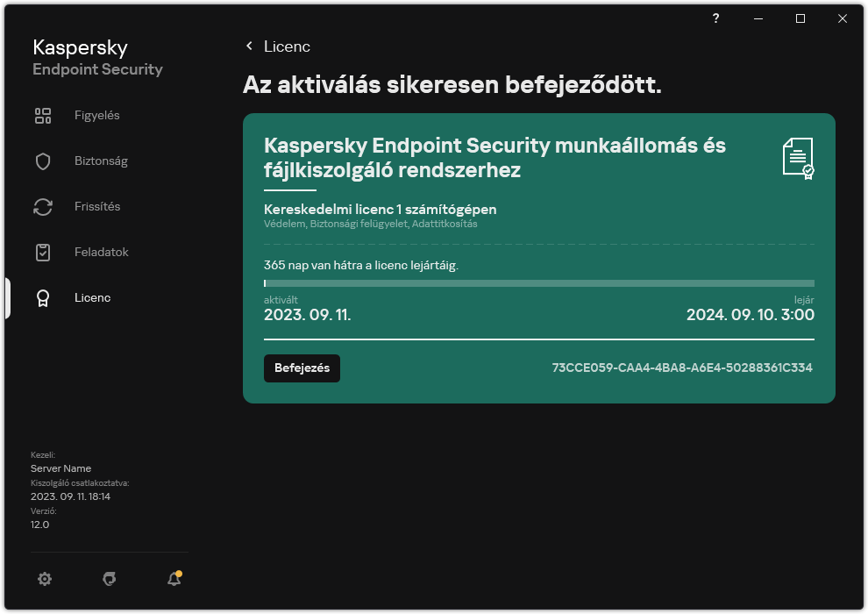
Task: Click the green license information card
Action: [538, 257]
